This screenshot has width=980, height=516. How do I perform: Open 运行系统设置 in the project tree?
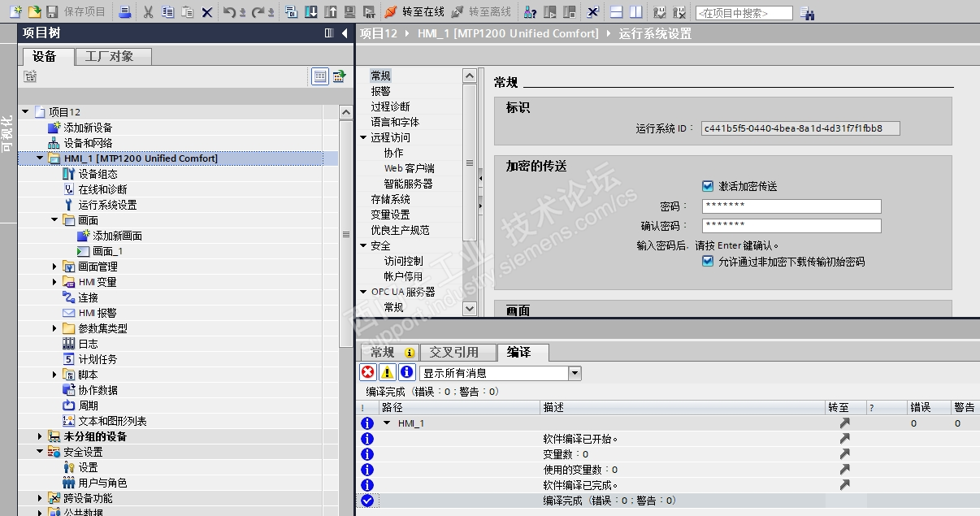point(107,205)
